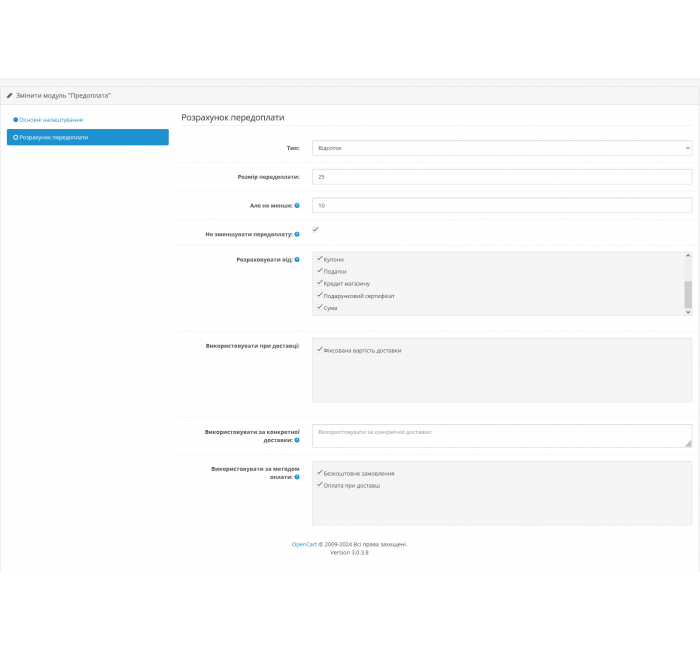This screenshot has width=700, height=650.
Task: Toggle the Подарунковий сертифікат checkbox
Action: coord(320,295)
